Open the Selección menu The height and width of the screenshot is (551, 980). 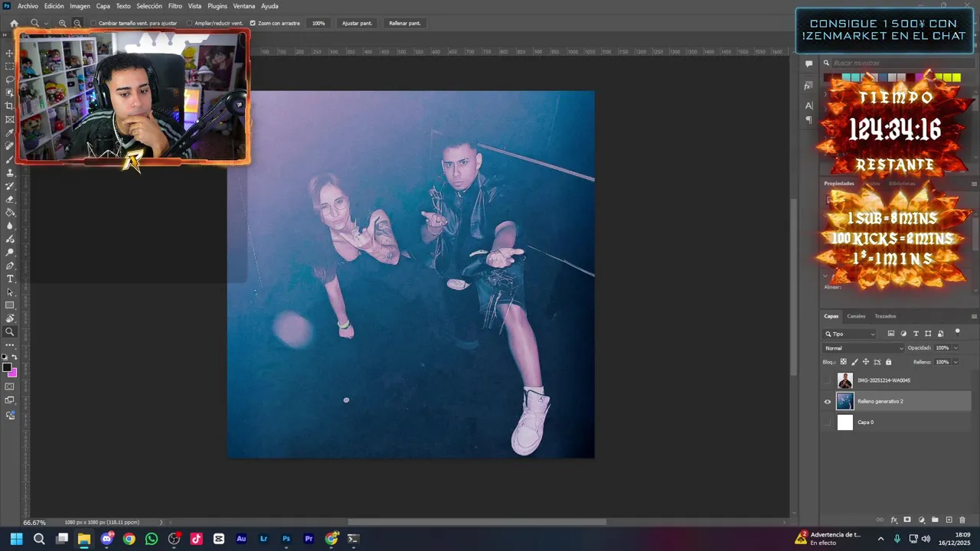149,6
